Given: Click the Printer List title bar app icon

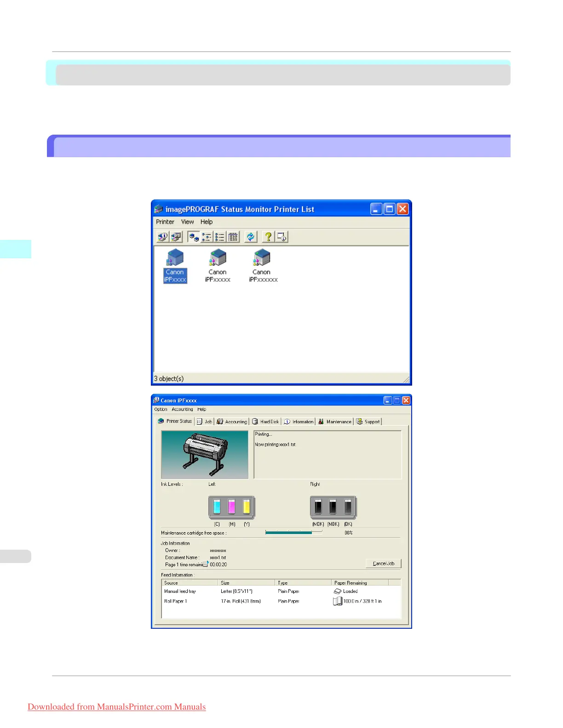Looking at the screenshot, I should [159, 209].
